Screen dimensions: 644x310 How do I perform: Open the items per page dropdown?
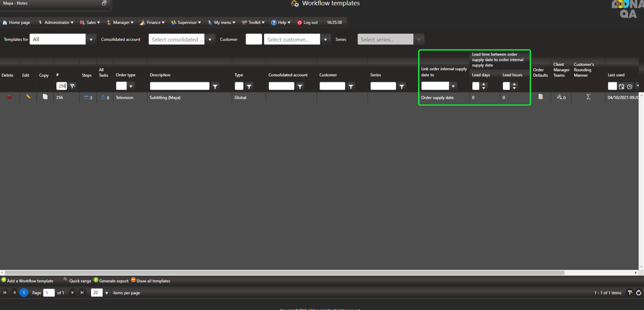point(106,293)
